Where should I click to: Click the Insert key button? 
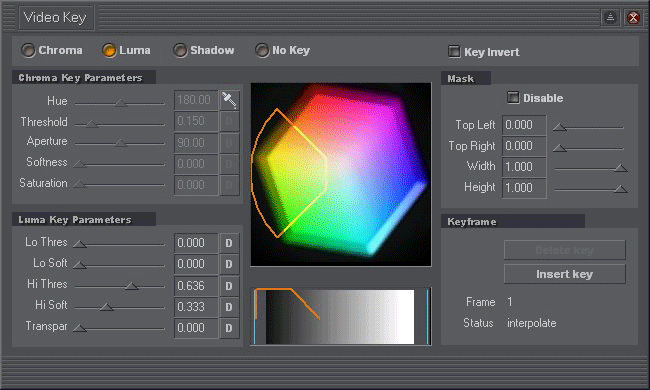[x=565, y=274]
